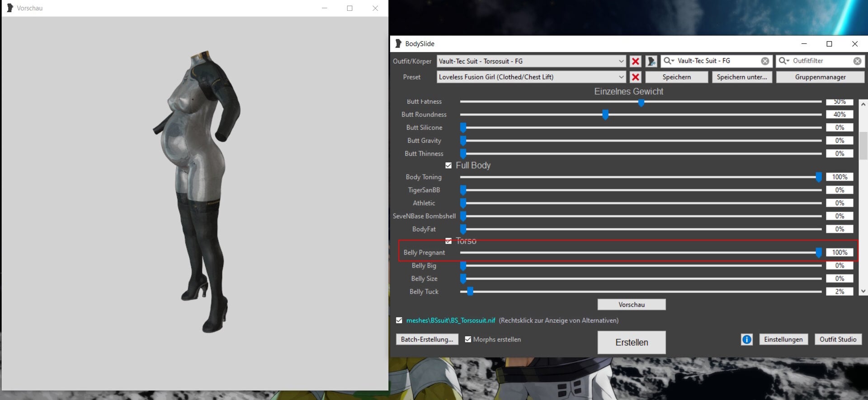Click the Butt Roundness 40% value field
Screen dimensions: 868x400
(840, 114)
